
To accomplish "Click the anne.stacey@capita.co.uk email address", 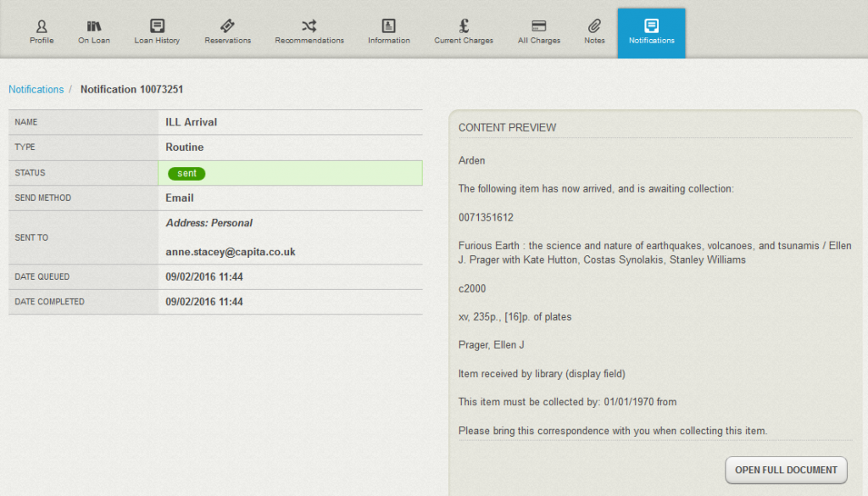I will [231, 252].
